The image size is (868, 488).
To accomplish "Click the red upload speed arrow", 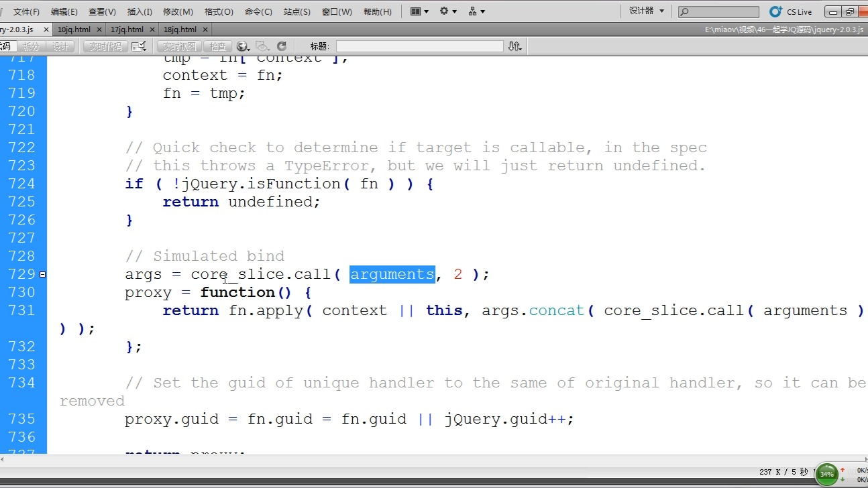I will tap(843, 470).
